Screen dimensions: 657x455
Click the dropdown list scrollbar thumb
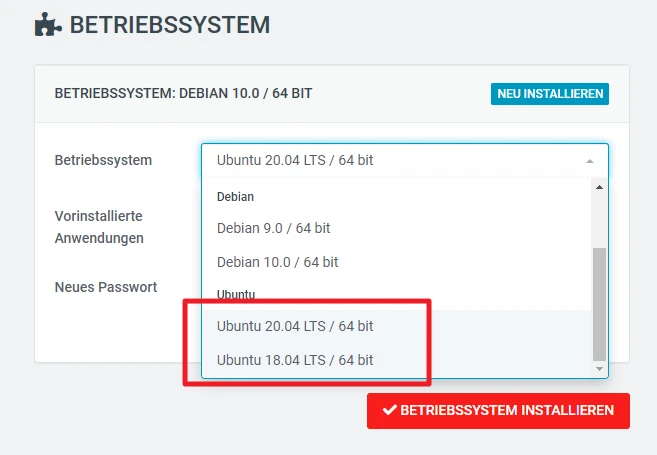[600, 303]
